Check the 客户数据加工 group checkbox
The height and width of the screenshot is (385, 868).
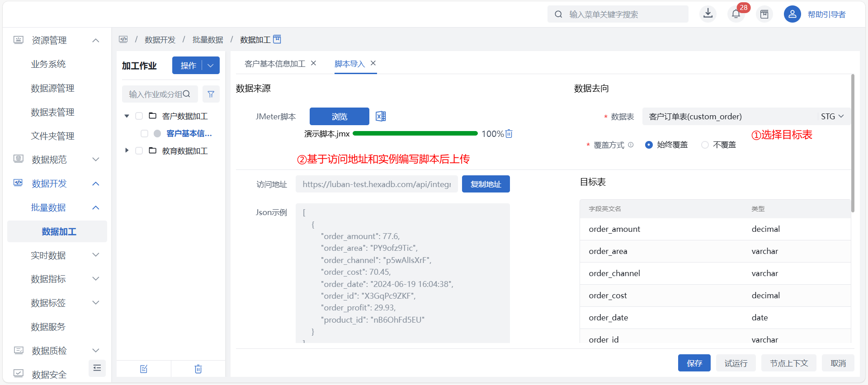pos(139,116)
